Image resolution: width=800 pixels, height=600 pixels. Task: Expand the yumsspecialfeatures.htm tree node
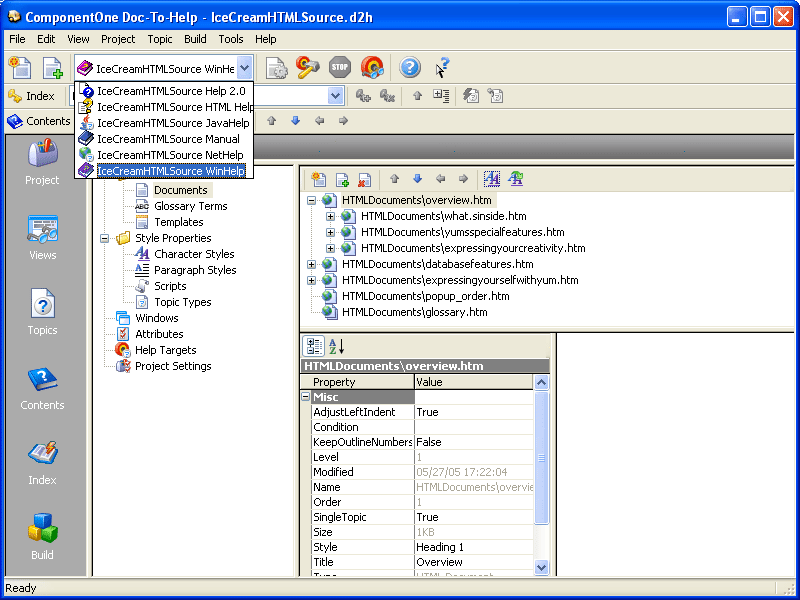331,232
